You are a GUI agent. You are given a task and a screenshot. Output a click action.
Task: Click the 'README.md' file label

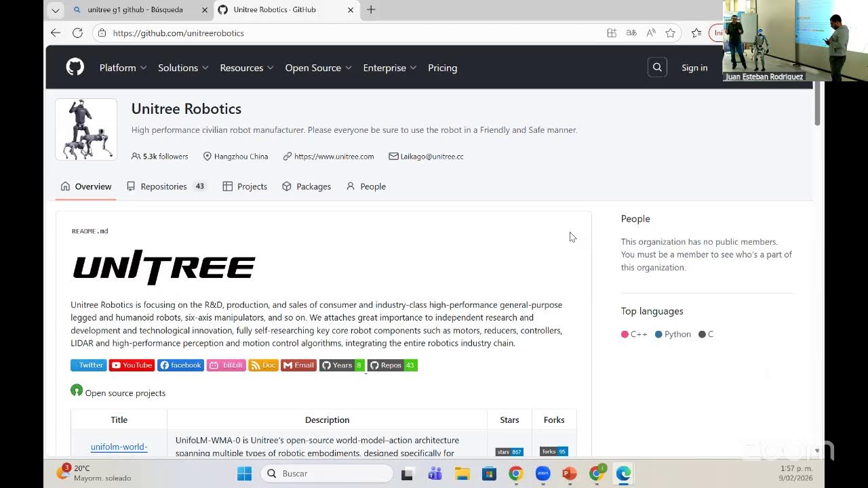point(90,231)
